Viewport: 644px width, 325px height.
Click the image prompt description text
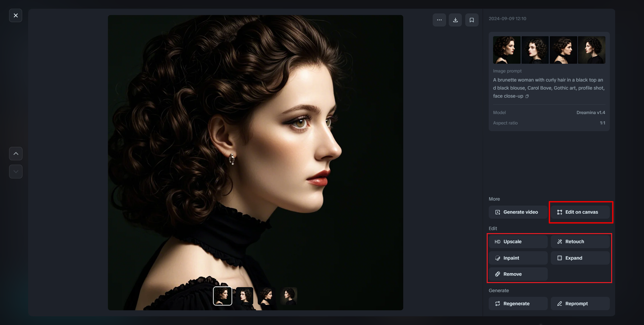coord(548,88)
